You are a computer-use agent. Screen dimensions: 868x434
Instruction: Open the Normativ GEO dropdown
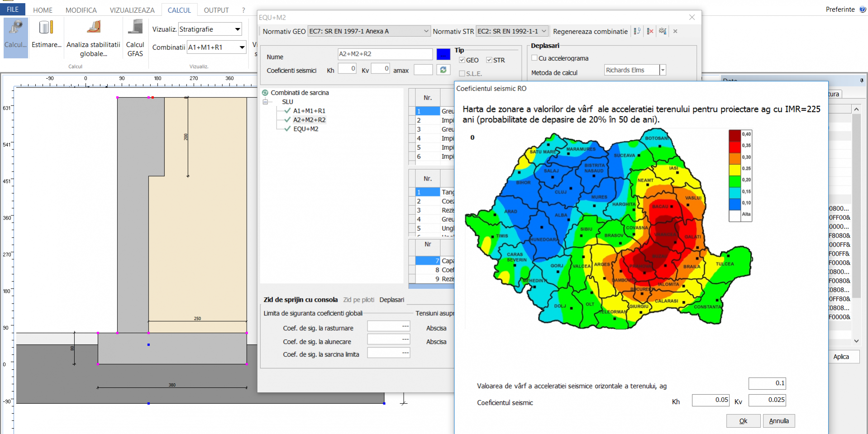424,31
